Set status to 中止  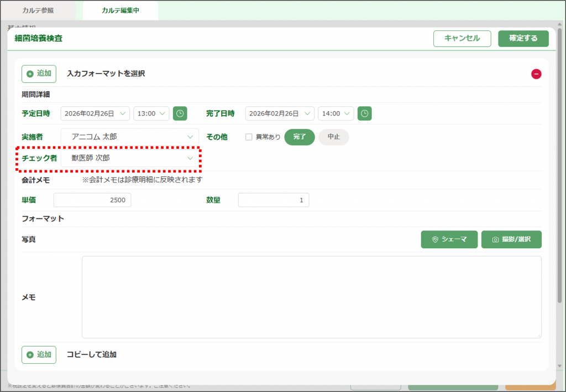pos(333,137)
